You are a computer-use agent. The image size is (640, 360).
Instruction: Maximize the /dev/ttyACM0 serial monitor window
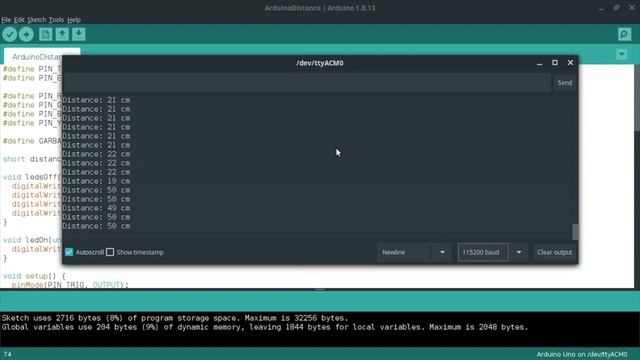(555, 63)
